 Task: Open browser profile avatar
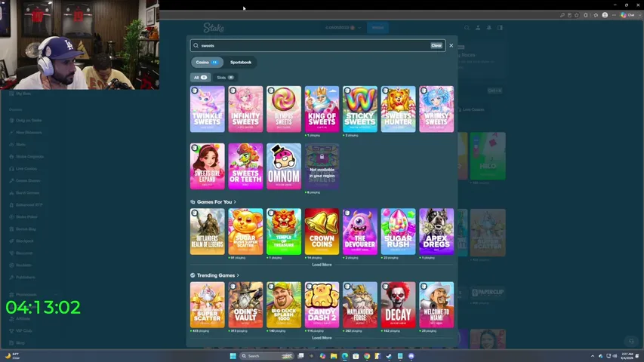tap(605, 15)
